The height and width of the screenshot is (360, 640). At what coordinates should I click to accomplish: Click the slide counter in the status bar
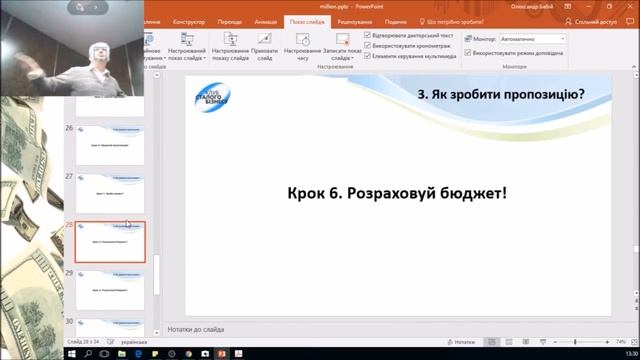pos(83,342)
